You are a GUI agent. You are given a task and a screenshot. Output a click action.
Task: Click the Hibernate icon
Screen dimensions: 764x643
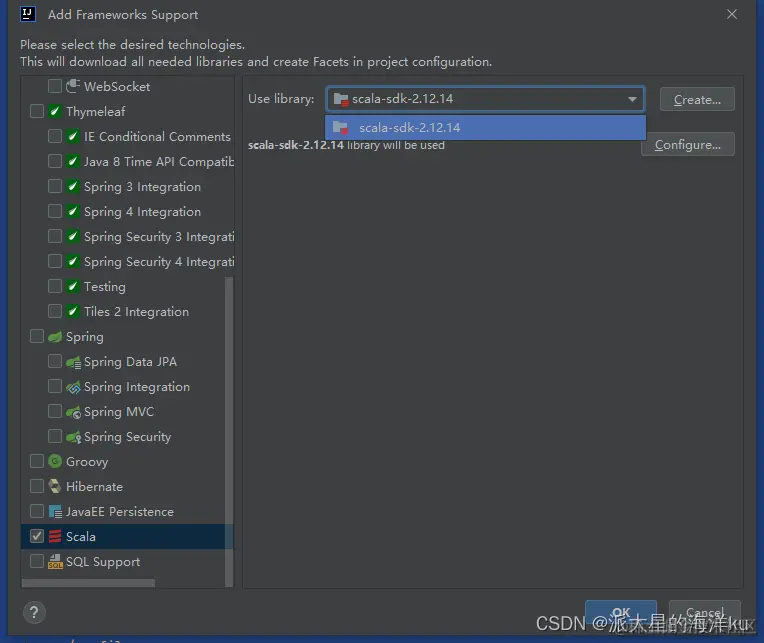point(55,486)
